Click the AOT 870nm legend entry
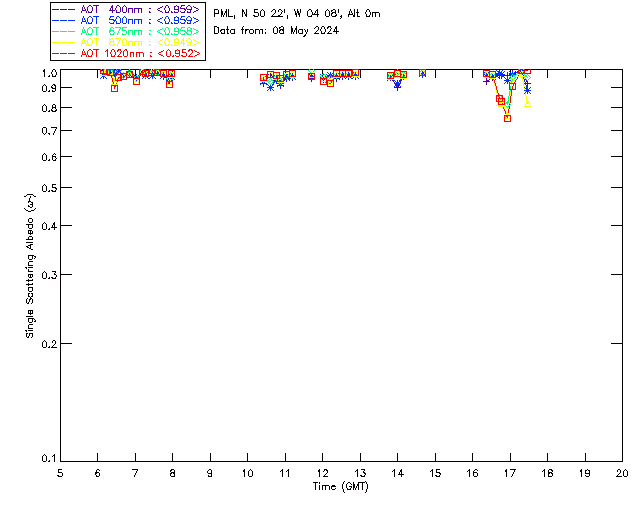 click(x=126, y=42)
